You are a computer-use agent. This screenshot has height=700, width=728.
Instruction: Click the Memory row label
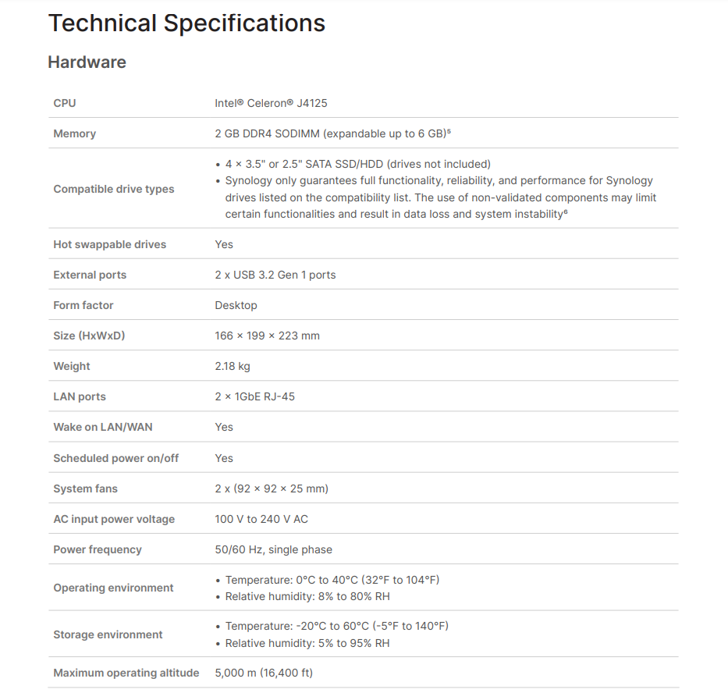click(x=75, y=133)
